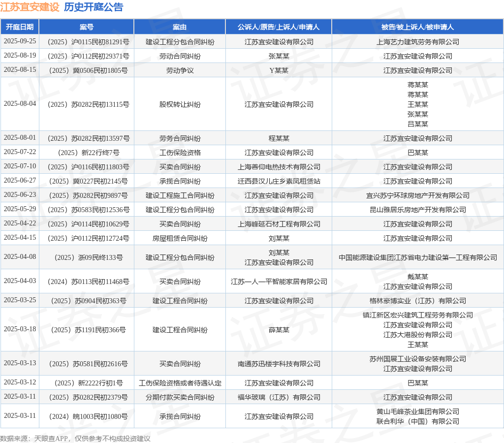Screen dimensions: 504x443
Task: Select date cell 2025-03-12
Action: coord(20,382)
